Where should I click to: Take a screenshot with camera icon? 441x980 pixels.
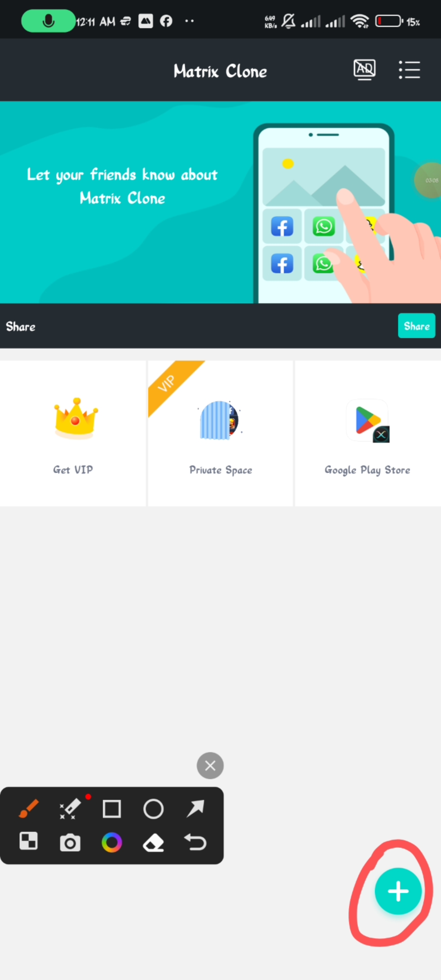pos(70,842)
